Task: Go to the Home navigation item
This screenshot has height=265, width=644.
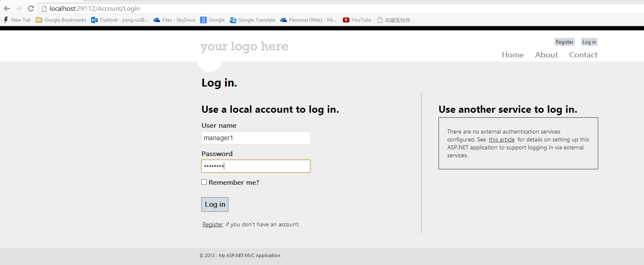Action: [513, 55]
